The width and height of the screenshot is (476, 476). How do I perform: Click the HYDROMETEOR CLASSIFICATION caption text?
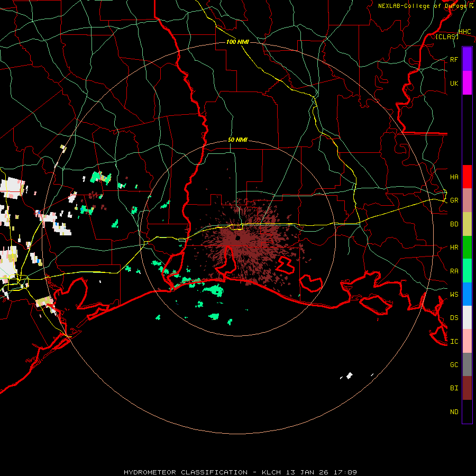point(186,472)
